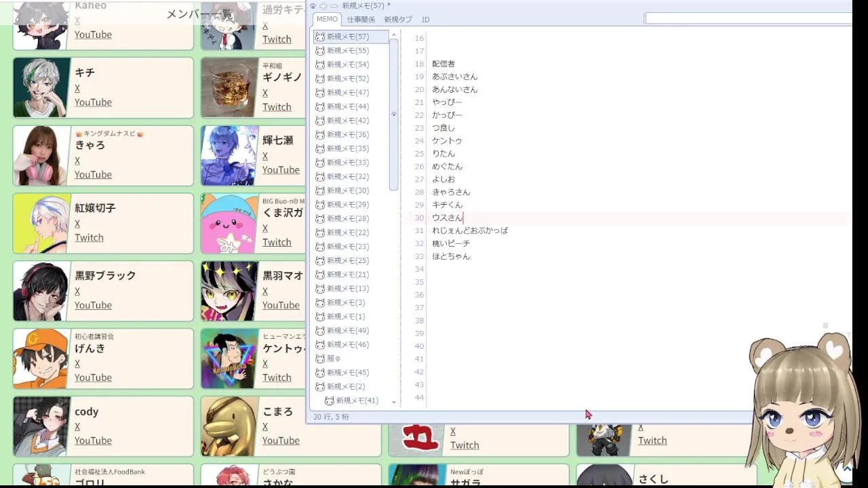Select cat icon of 新規メモ(28)
Viewport: 868px width, 488px height.
click(x=320, y=218)
